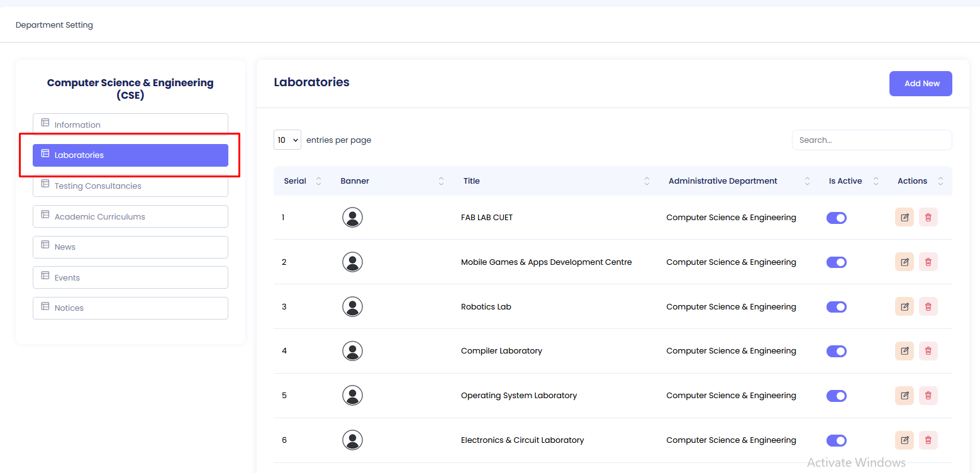Open Testing Consultancies in the sidebar

130,186
